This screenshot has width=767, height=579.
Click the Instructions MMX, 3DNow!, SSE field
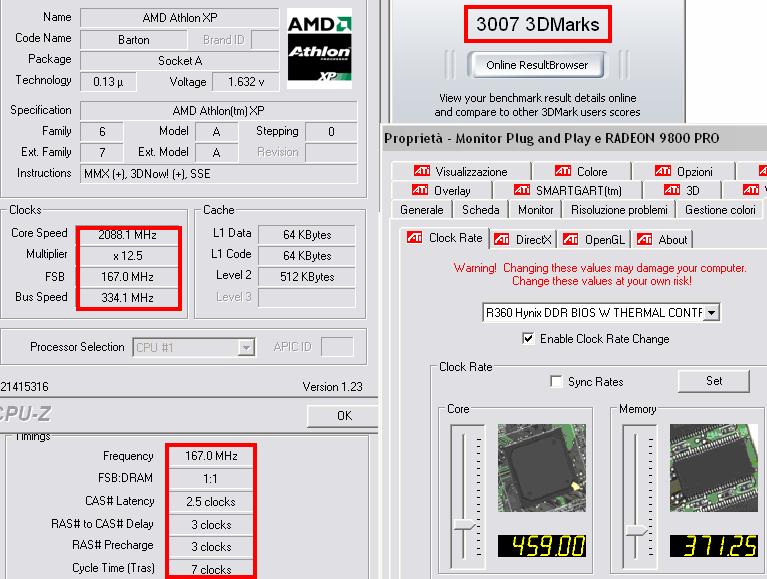pyautogui.click(x=219, y=174)
